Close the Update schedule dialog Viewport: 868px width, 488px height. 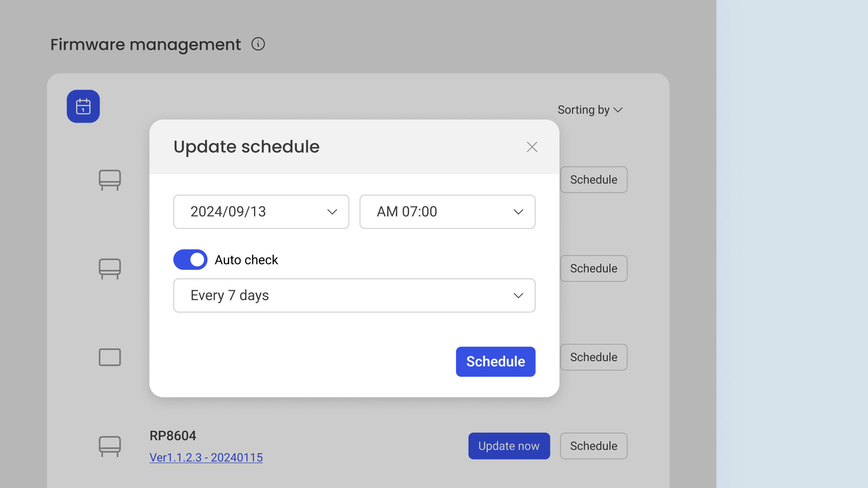pyautogui.click(x=532, y=147)
